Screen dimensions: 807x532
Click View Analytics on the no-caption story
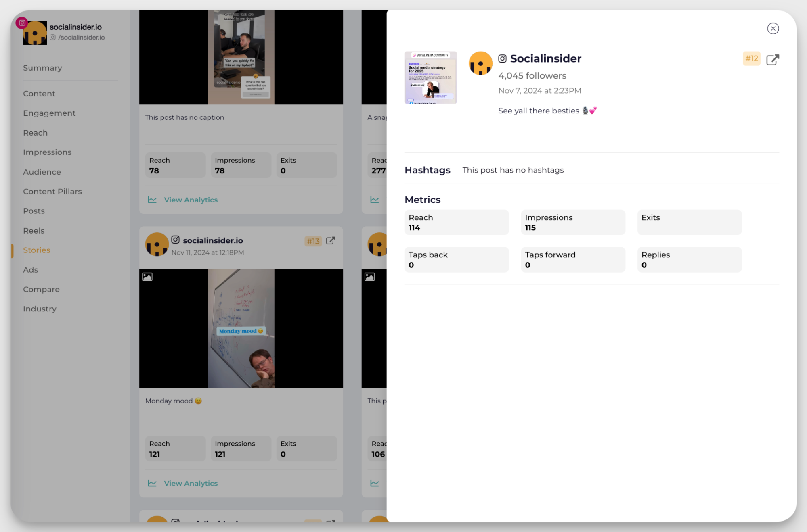coord(191,200)
